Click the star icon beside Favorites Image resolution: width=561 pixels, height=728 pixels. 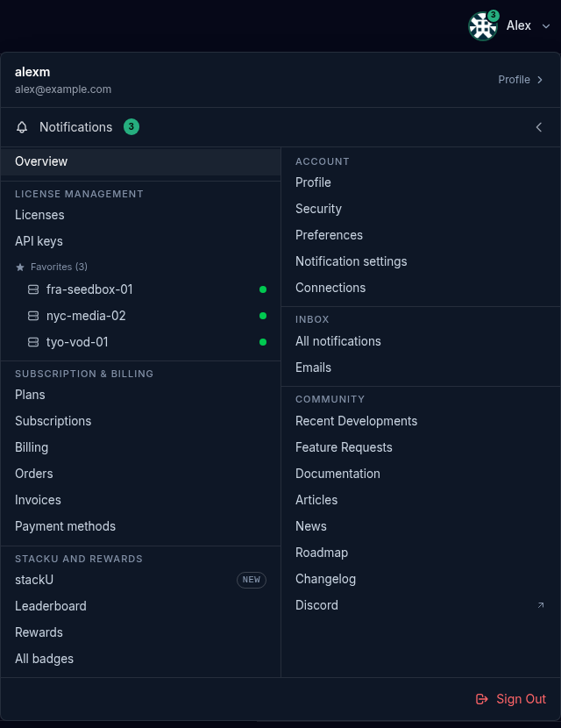20,267
